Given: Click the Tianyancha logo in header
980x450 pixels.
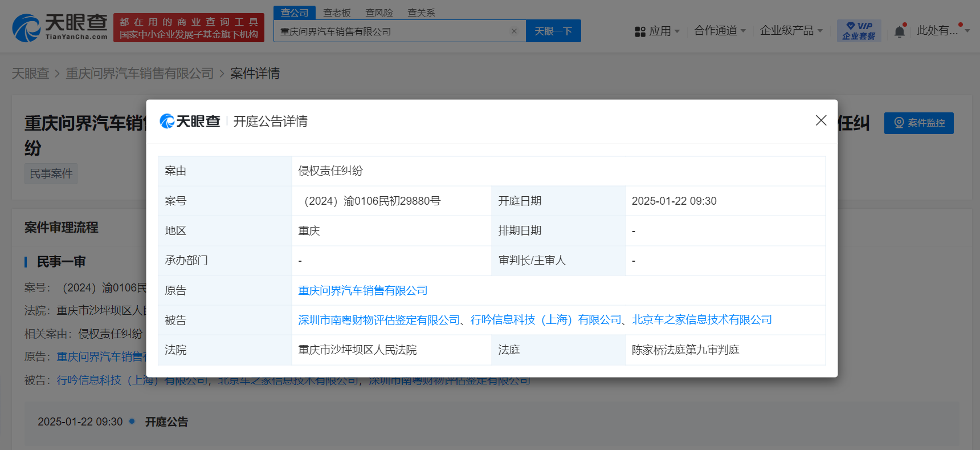Looking at the screenshot, I should tap(60, 27).
